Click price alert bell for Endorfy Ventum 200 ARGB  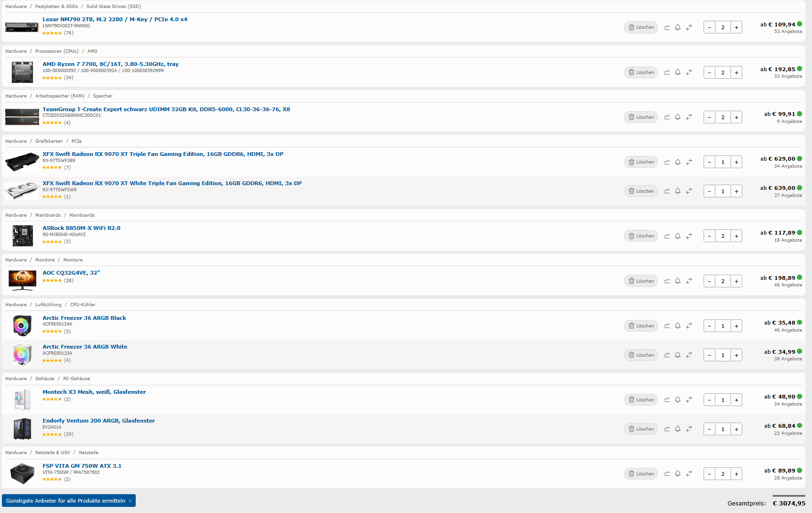[x=678, y=429]
